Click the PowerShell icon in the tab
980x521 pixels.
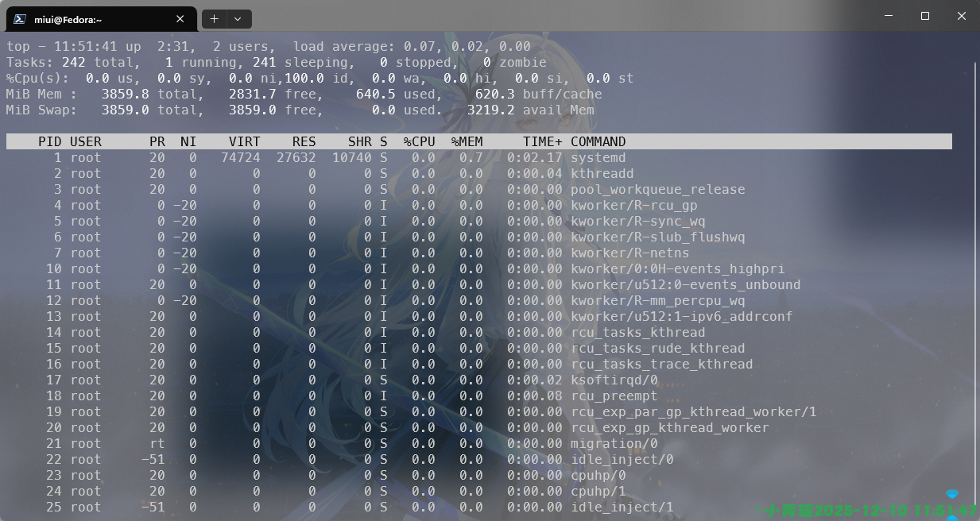click(20, 19)
